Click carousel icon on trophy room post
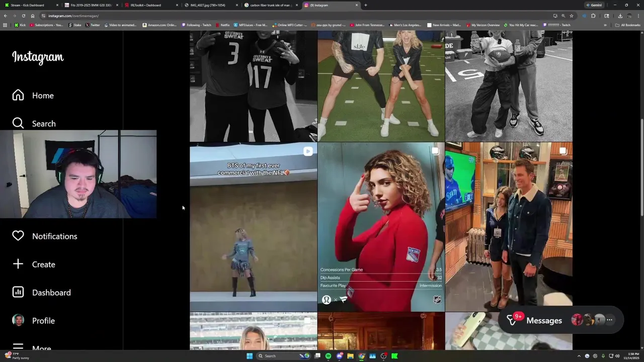 (563, 151)
